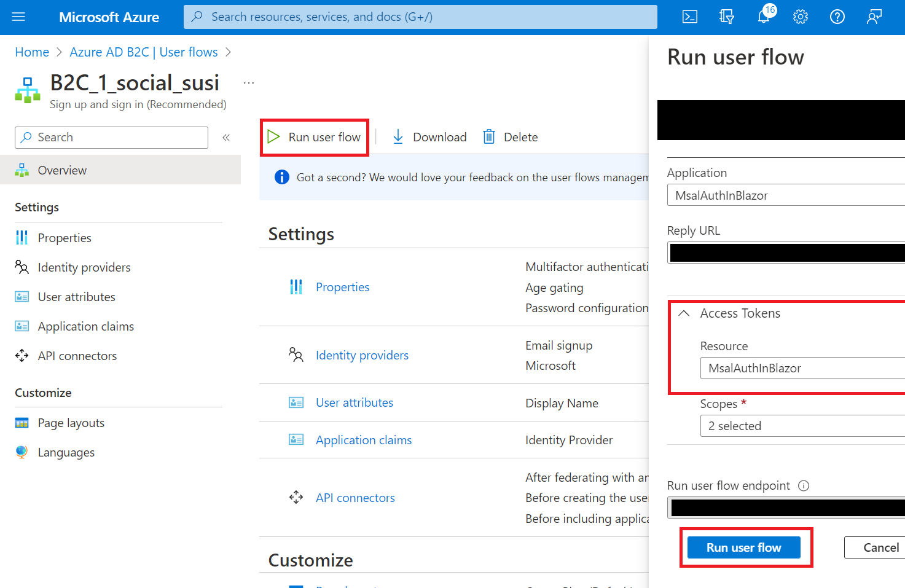Click the Languages globe icon in sidebar
Image resolution: width=905 pixels, height=588 pixels.
(x=22, y=452)
